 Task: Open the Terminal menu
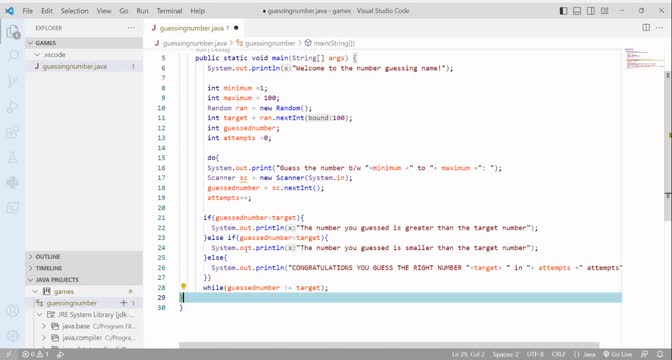point(169,11)
